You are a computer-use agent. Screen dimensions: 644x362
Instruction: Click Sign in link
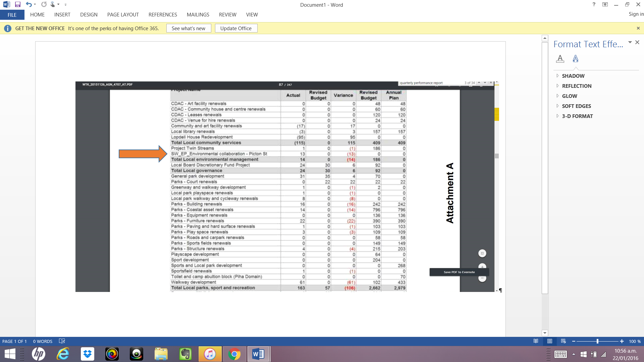click(636, 14)
